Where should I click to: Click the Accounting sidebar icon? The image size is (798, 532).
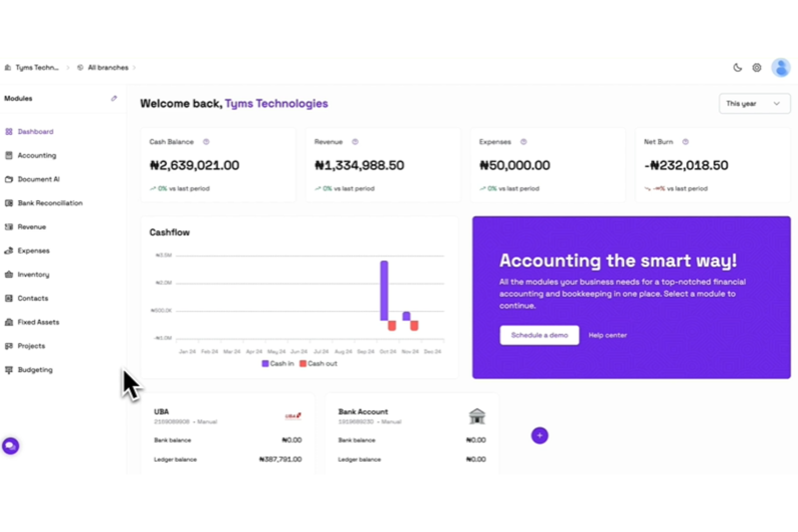pos(9,155)
